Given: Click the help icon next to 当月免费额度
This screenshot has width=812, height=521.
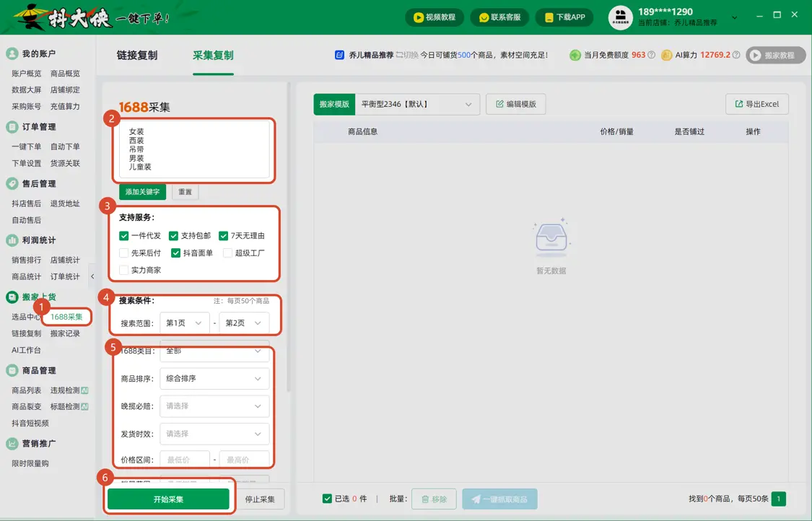Looking at the screenshot, I should pyautogui.click(x=652, y=55).
